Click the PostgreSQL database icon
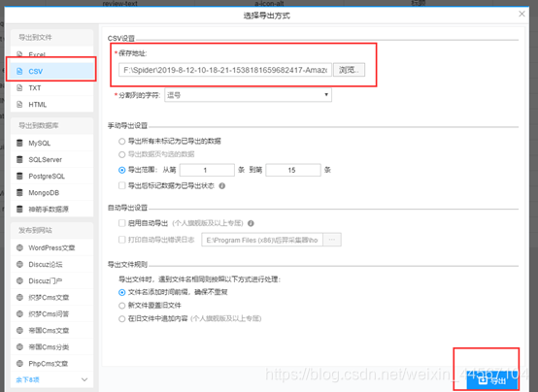538x392 pixels. coord(19,176)
